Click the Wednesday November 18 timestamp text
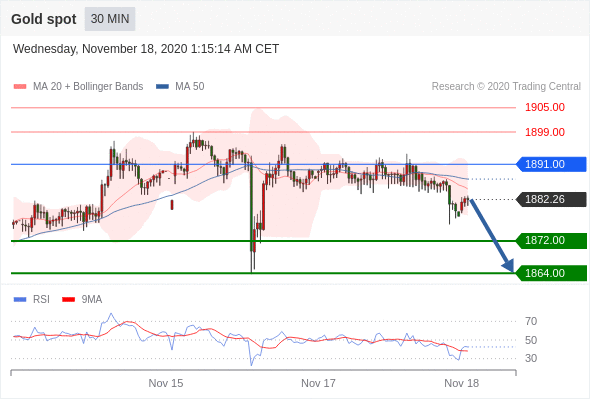 tap(146, 49)
